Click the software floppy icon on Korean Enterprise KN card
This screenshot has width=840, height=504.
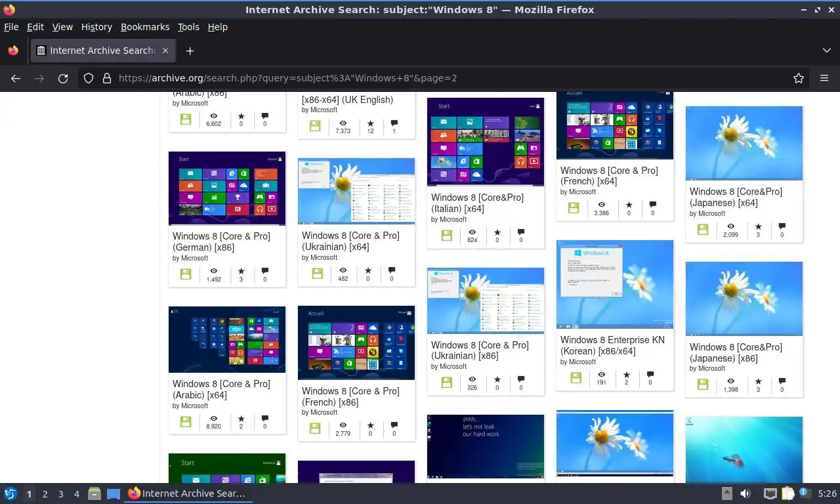coord(576,377)
